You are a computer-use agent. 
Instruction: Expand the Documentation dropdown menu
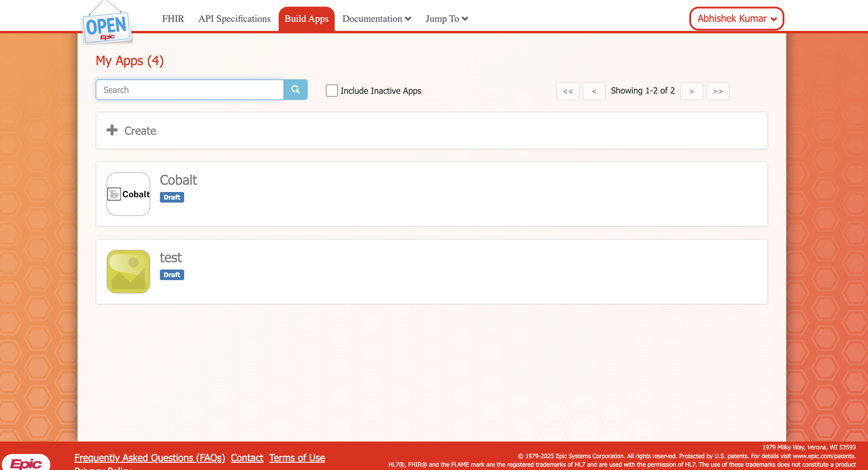376,19
